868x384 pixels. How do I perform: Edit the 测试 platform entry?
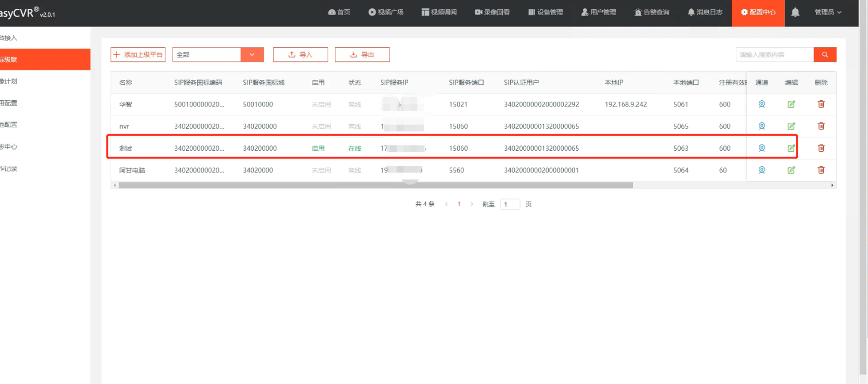pos(791,148)
